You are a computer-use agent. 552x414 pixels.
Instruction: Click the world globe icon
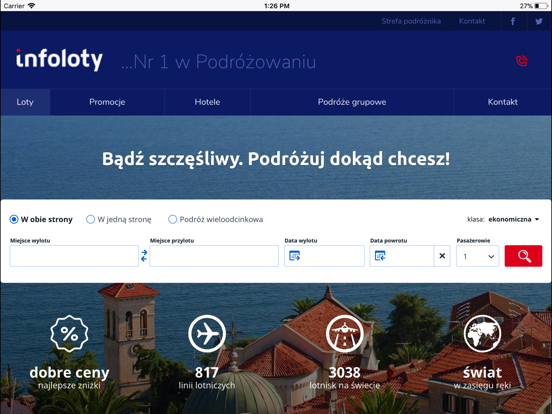(x=482, y=333)
